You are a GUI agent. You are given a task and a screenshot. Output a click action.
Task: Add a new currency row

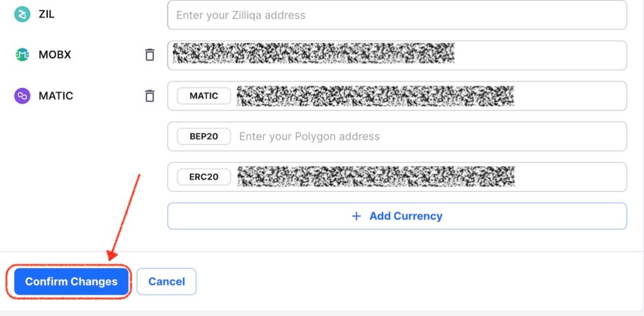(x=397, y=216)
